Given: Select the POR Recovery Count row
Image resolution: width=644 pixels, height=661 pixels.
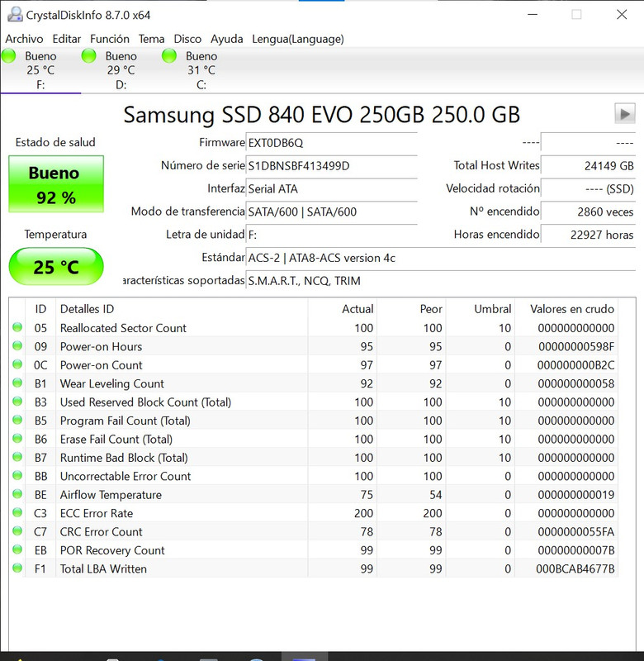Looking at the screenshot, I should tap(314, 550).
